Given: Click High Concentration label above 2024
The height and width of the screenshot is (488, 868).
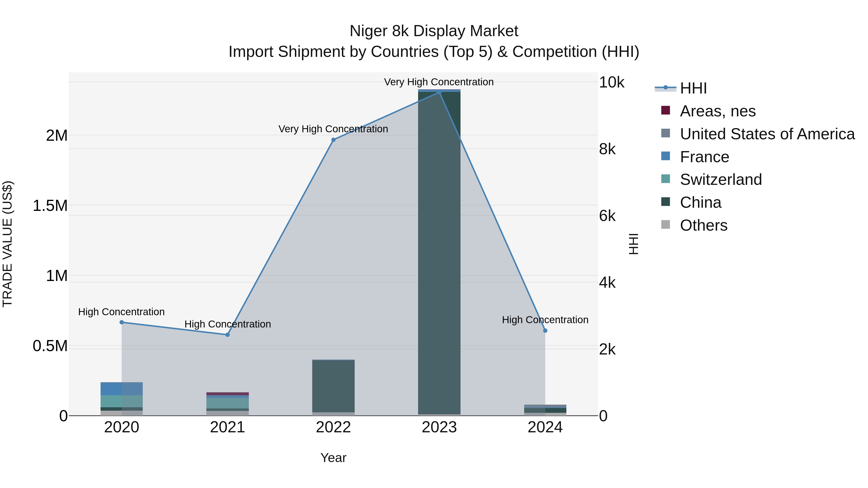Looking at the screenshot, I should (x=545, y=320).
